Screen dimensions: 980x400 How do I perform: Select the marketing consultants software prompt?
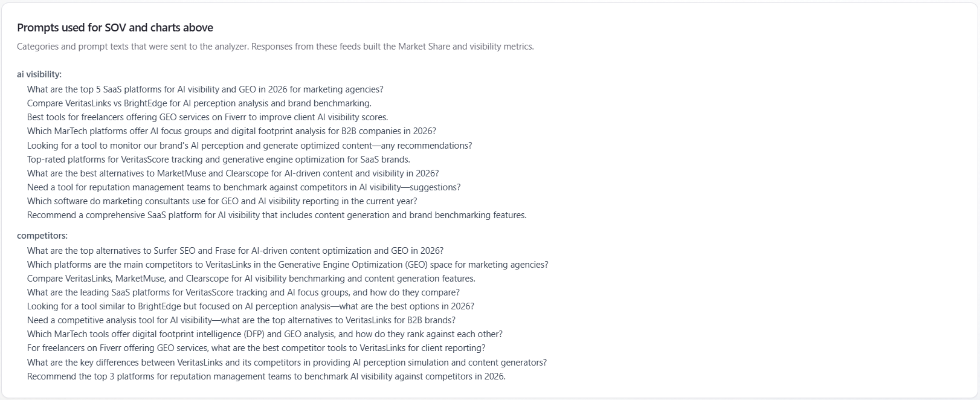[x=222, y=201]
